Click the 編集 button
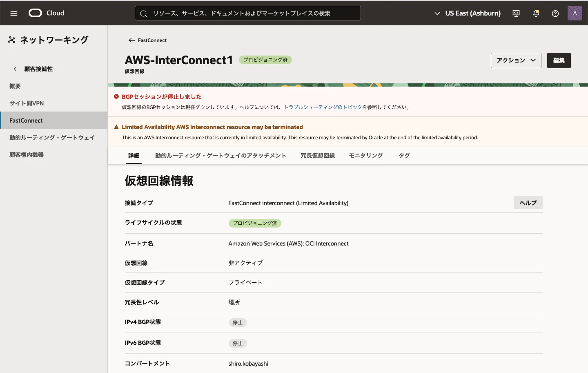 click(x=559, y=60)
